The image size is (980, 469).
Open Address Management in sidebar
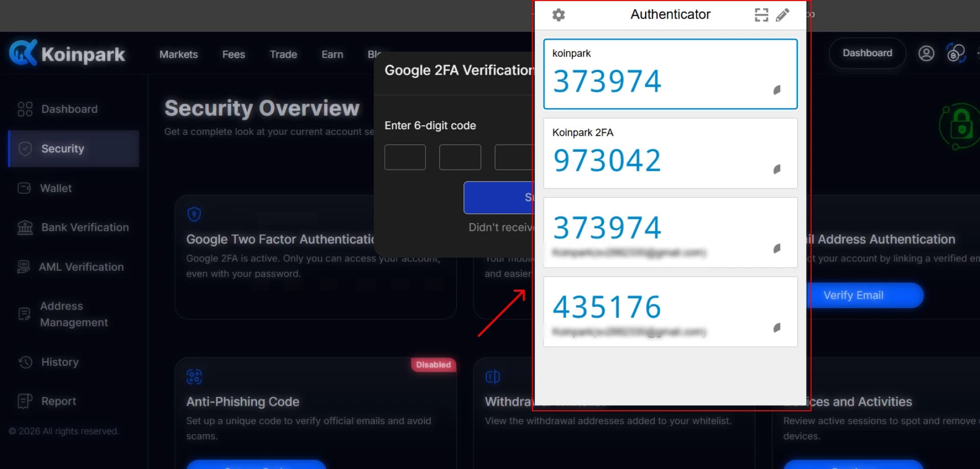(x=73, y=314)
